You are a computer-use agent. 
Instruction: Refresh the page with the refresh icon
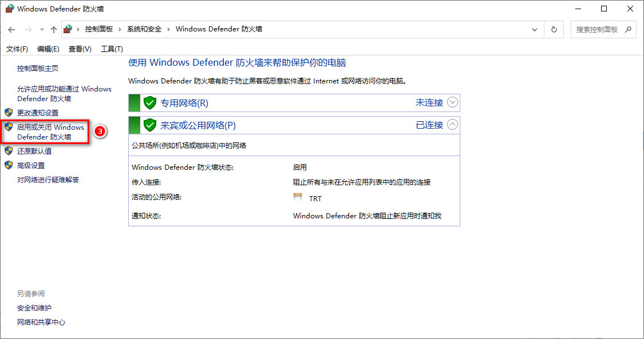[554, 30]
